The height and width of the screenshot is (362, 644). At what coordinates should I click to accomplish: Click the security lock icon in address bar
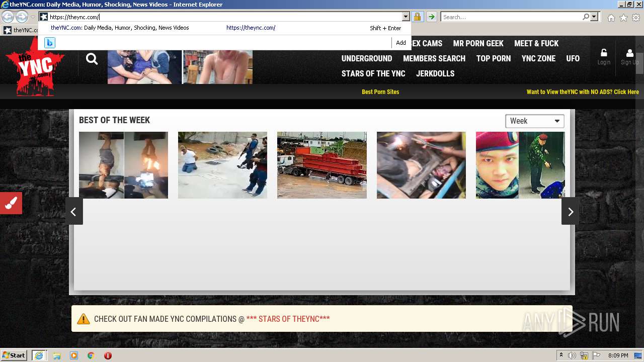click(417, 17)
